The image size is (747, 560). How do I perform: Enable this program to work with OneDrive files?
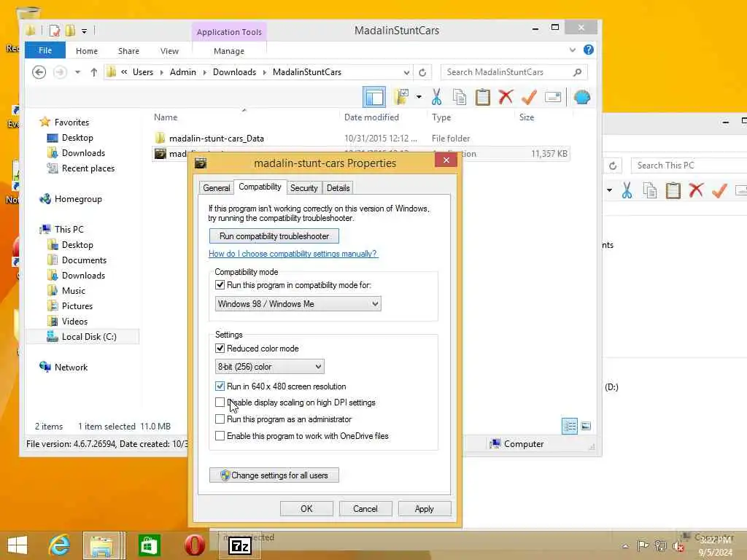(220, 436)
